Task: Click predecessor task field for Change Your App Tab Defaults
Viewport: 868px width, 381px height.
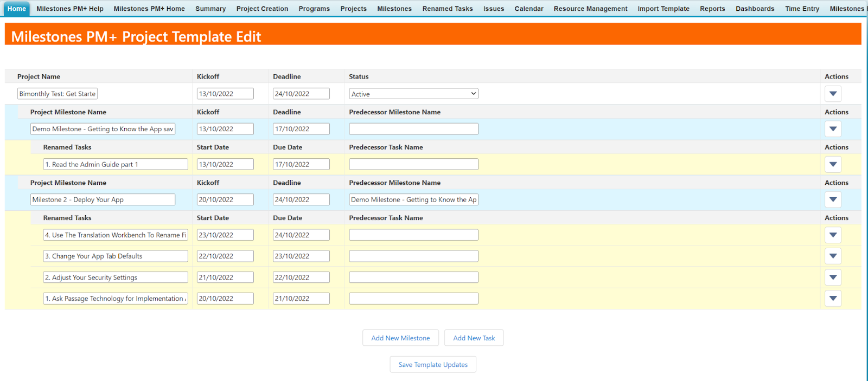Action: [x=414, y=256]
